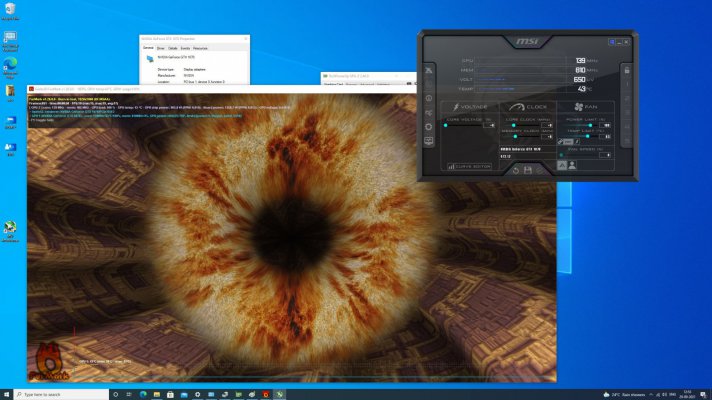Select the Resources tab in NVIDIA Properties window
Image resolution: width=712 pixels, height=400 pixels.
(200, 48)
